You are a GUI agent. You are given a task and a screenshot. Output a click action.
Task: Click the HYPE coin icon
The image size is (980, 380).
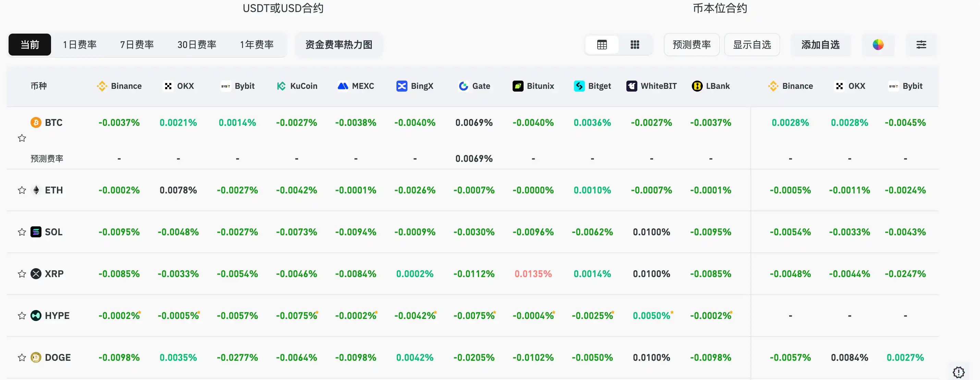(x=36, y=316)
